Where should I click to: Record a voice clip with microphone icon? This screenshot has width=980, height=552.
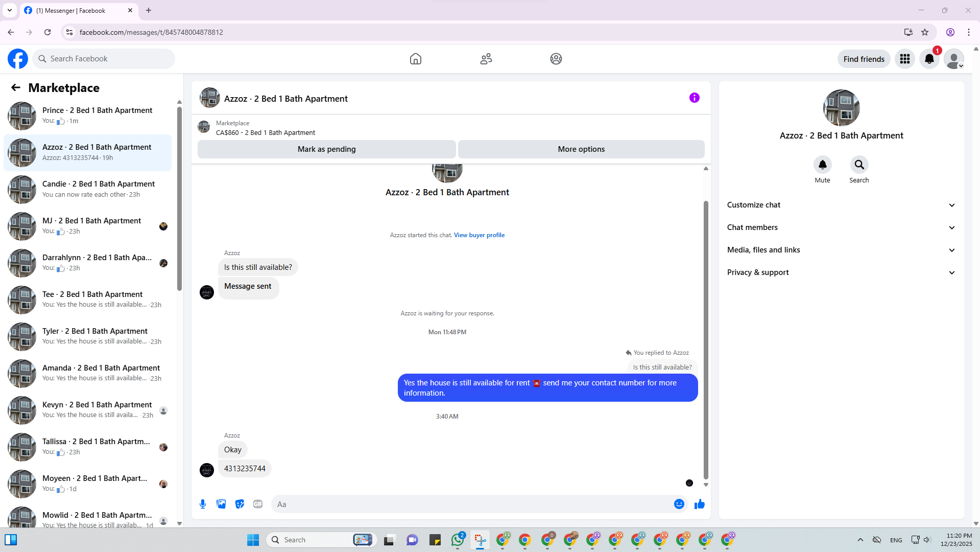tap(203, 504)
